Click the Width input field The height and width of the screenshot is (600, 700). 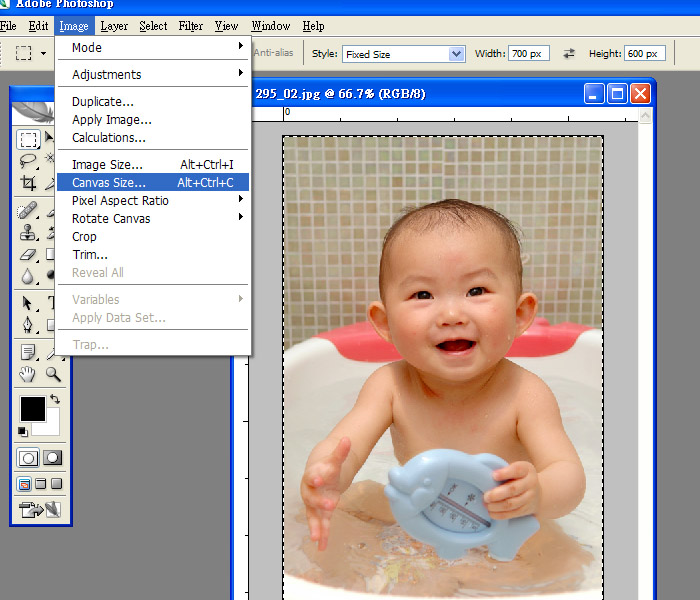pos(529,54)
